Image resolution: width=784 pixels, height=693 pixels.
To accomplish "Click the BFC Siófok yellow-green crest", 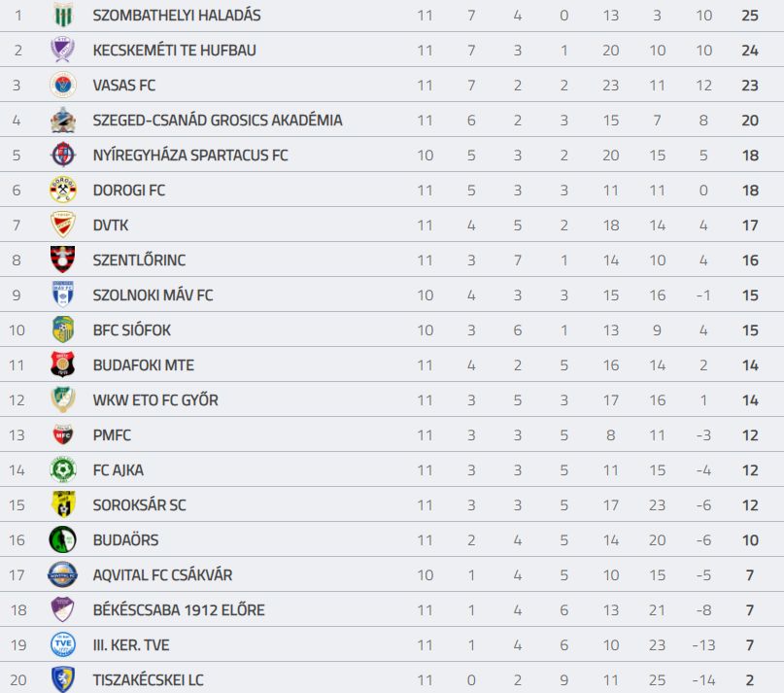I will tap(63, 329).
